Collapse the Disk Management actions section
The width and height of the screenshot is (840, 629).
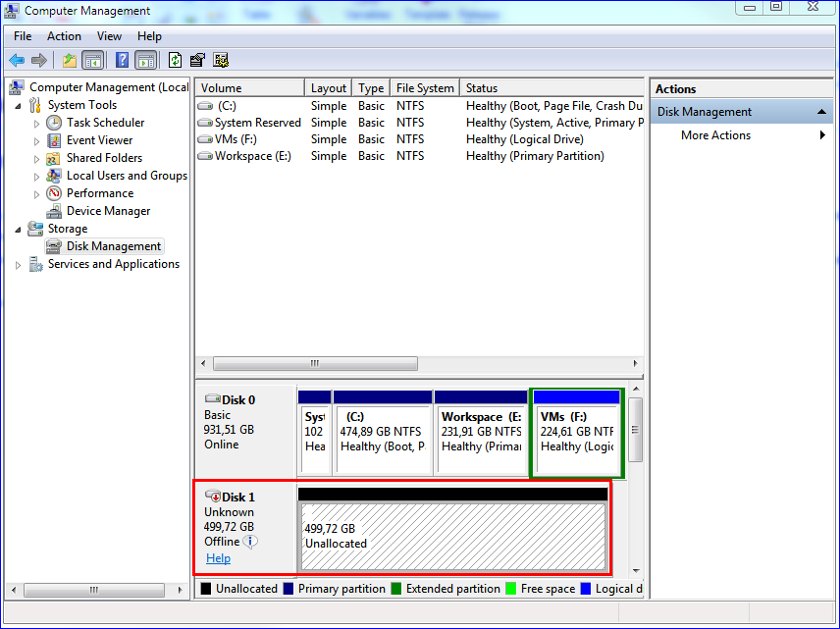click(823, 111)
